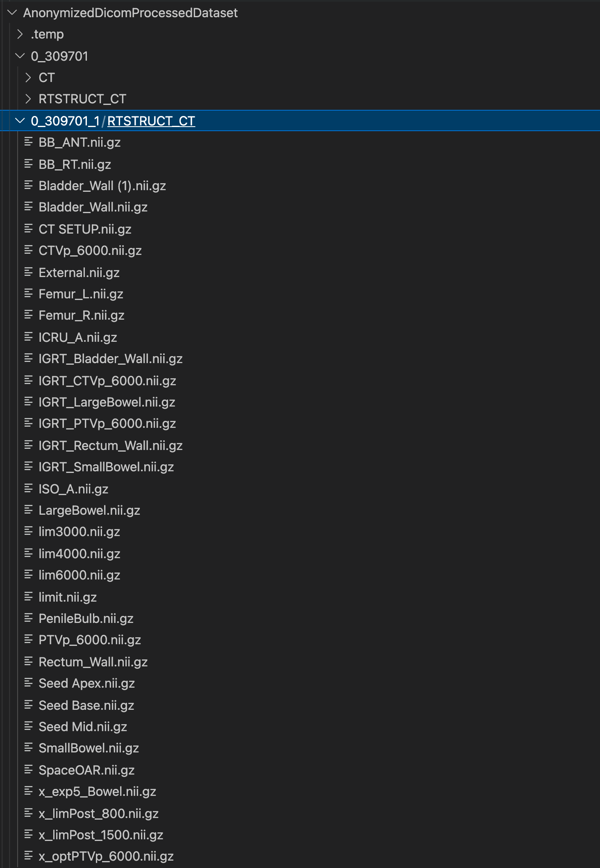Expand the .temp folder
Image resolution: width=600 pixels, height=868 pixels.
point(20,34)
